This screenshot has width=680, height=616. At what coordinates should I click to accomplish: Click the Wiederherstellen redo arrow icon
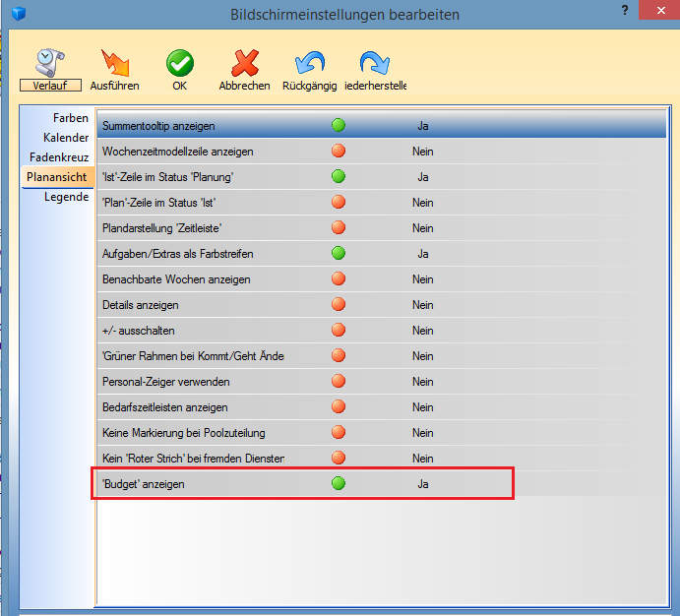(375, 64)
